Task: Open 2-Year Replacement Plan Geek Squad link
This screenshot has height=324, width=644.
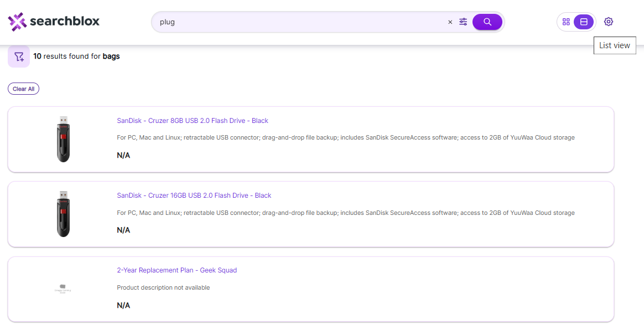Action: (177, 270)
